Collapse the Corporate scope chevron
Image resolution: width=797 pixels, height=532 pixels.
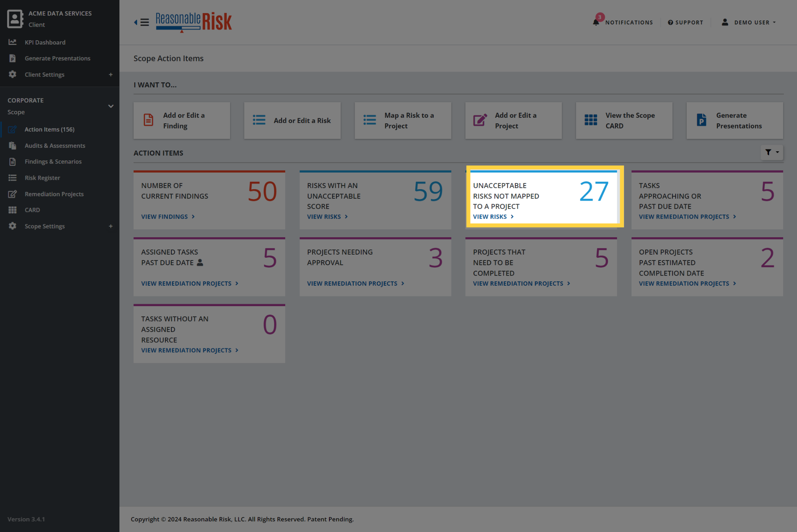click(111, 106)
